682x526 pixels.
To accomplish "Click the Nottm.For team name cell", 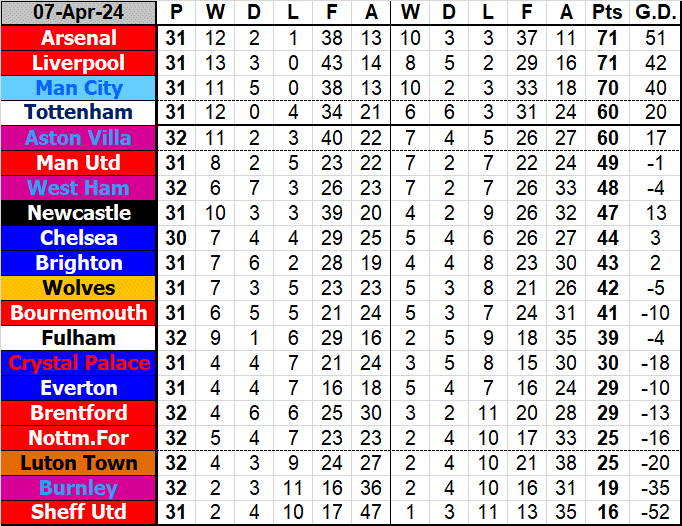I will 79,438.
